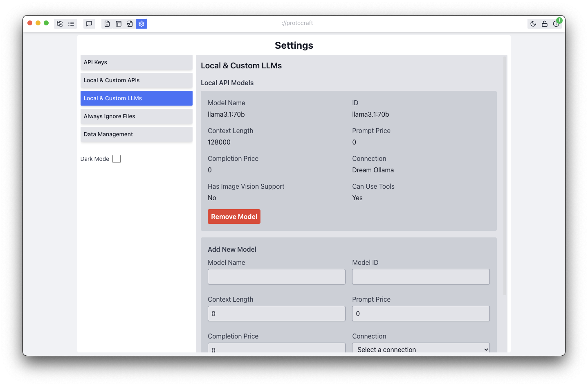Open the chat bubble icon
This screenshot has height=386, width=588.
[x=89, y=24]
